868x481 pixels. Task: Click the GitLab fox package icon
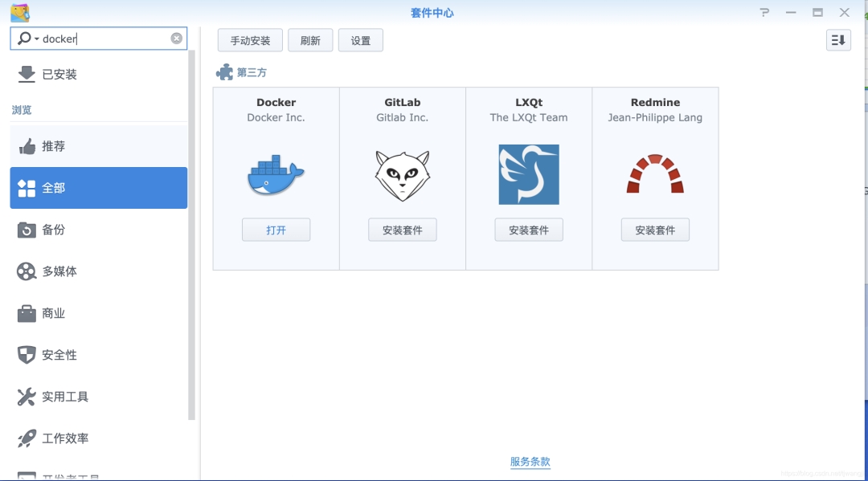pos(403,175)
